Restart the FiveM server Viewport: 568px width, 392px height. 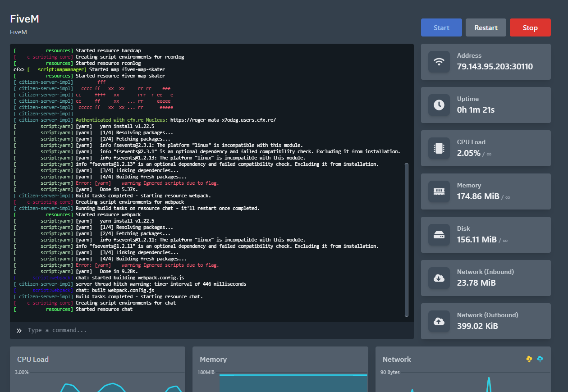tap(486, 27)
